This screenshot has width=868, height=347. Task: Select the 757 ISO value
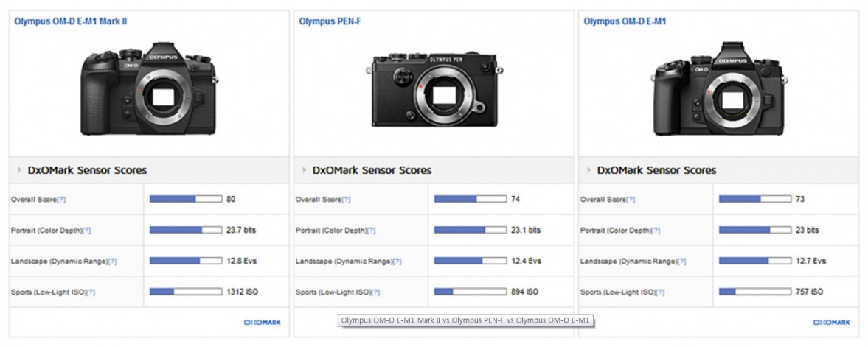809,292
